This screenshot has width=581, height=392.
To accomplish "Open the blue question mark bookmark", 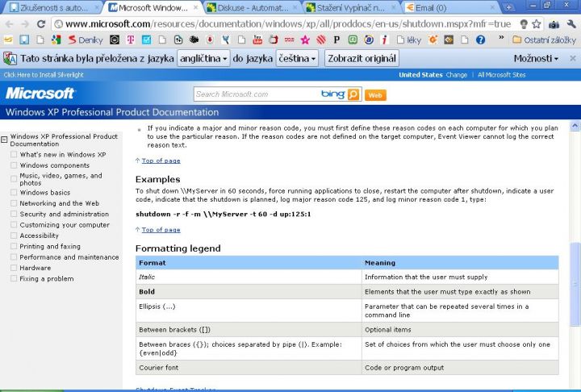I will pos(481,40).
